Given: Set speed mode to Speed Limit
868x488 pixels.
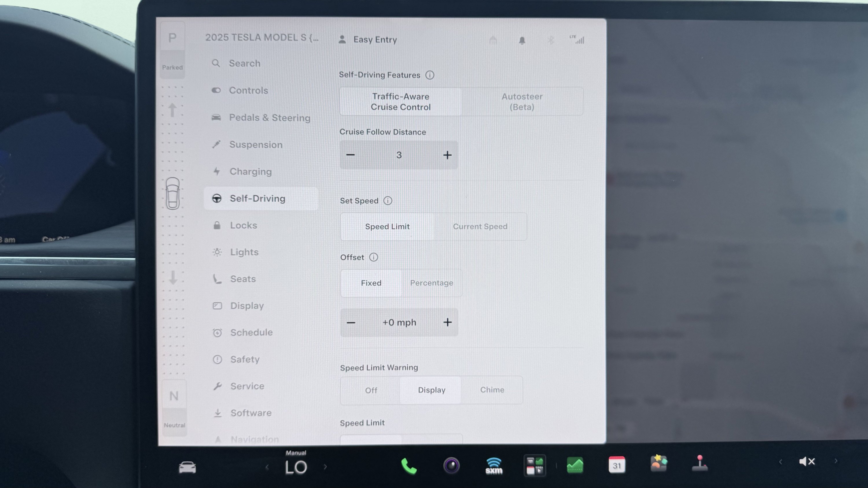Looking at the screenshot, I should pos(387,227).
